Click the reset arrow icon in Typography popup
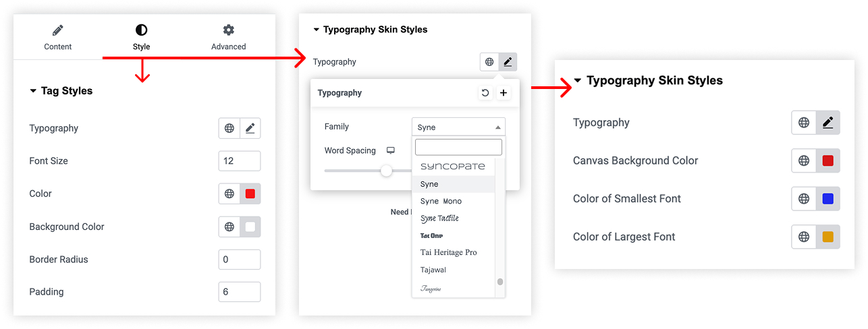Screen dimensions: 868x329 pyautogui.click(x=485, y=93)
